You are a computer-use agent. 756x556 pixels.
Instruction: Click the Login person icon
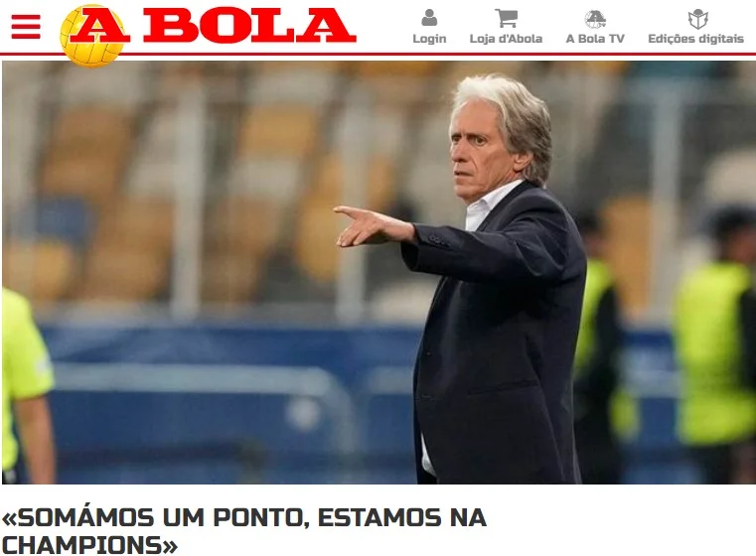pyautogui.click(x=429, y=18)
